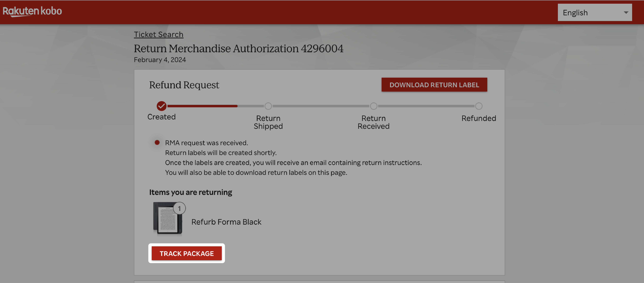
Task: Click the red status bullet dot
Action: 157,142
